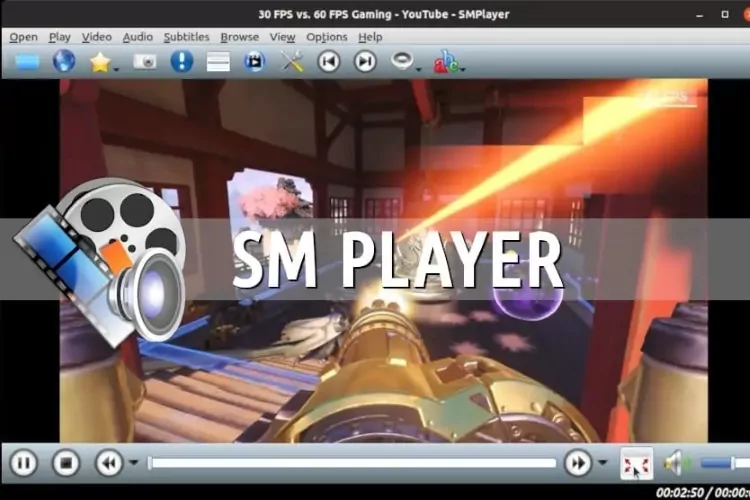Open the playlist toolbar icon
This screenshot has width=750, height=500.
(218, 62)
